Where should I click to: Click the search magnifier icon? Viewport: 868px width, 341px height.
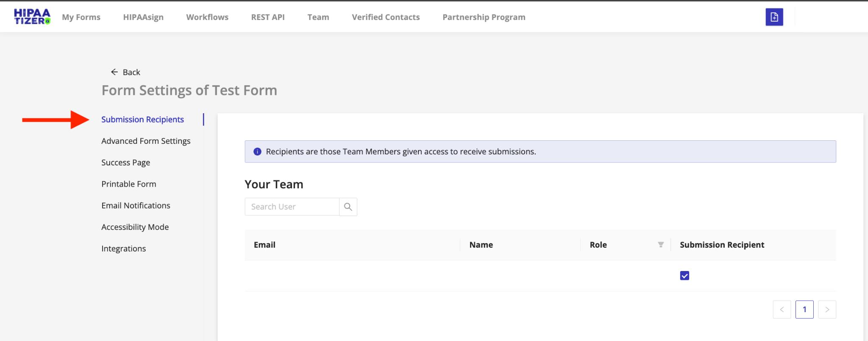[x=348, y=207]
